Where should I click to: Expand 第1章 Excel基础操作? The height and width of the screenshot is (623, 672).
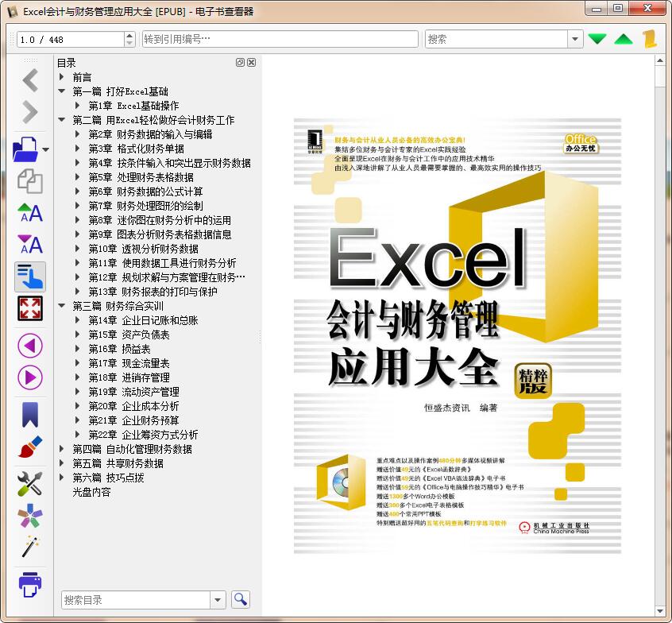click(78, 105)
